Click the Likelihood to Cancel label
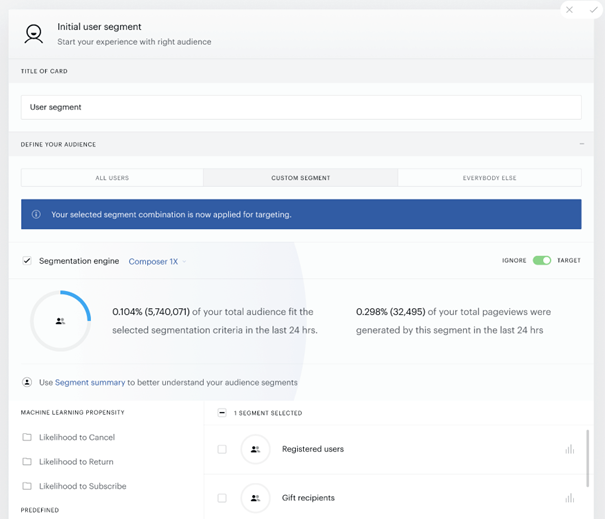The width and height of the screenshot is (605, 519). (x=77, y=437)
